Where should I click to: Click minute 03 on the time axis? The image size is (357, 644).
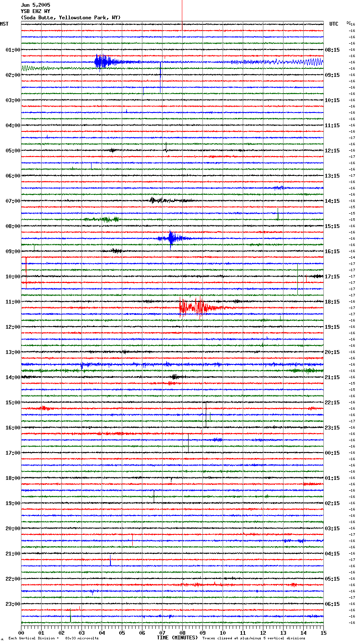click(x=81, y=632)
